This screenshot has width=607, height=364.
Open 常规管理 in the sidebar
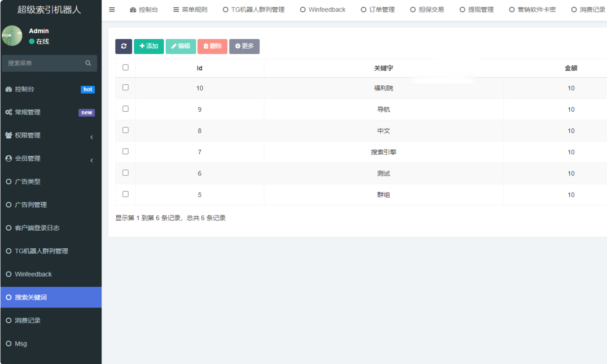pyautogui.click(x=27, y=112)
